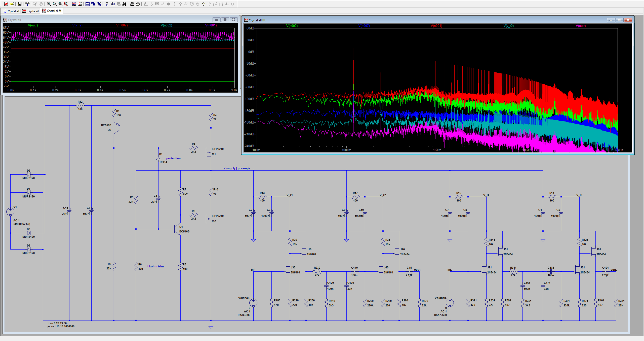Click the SINE(0 62 60) source value
This screenshot has width=644, height=341.
pyautogui.click(x=22, y=224)
